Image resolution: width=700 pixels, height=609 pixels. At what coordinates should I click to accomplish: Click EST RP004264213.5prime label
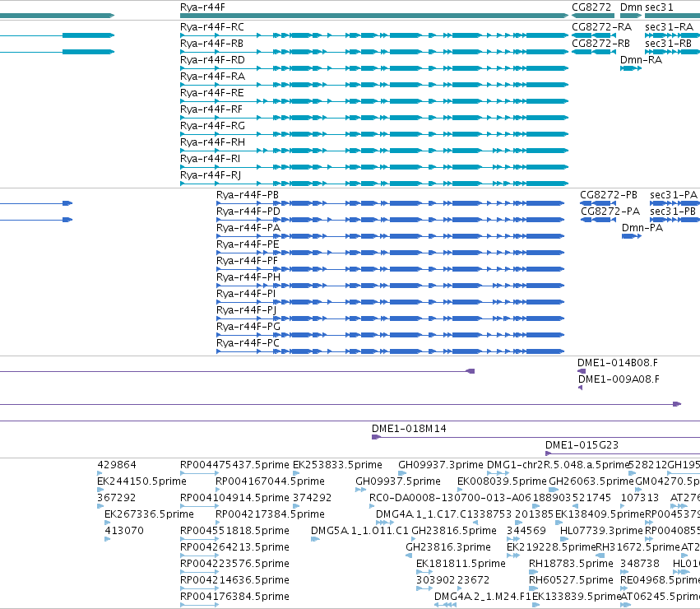tap(234, 547)
